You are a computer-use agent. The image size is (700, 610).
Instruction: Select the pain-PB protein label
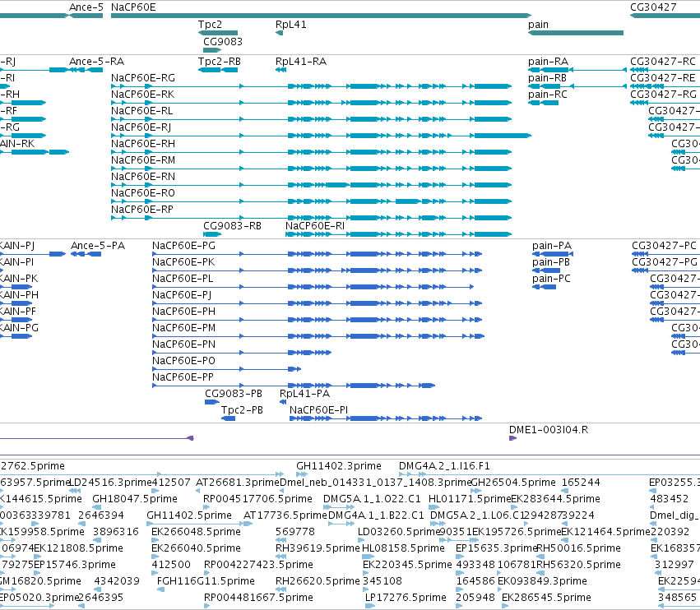551,262
